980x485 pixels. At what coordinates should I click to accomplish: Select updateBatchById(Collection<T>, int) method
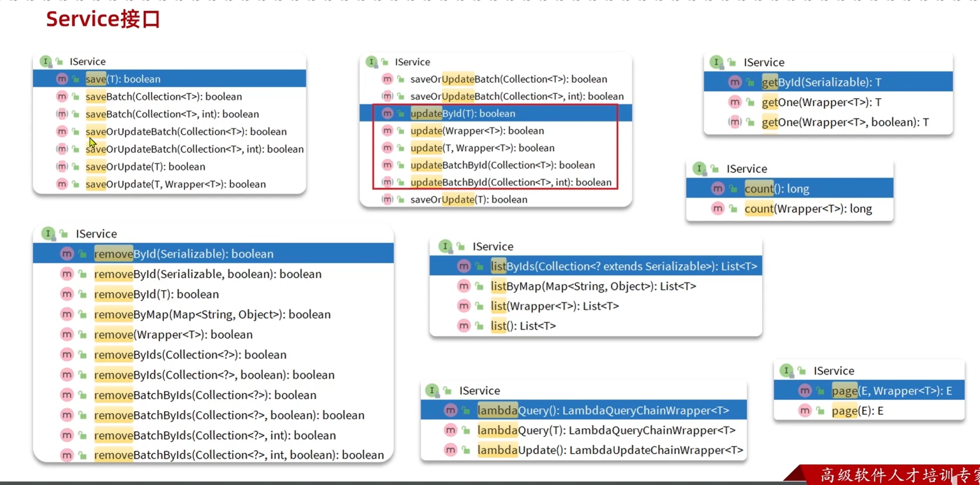(x=511, y=182)
